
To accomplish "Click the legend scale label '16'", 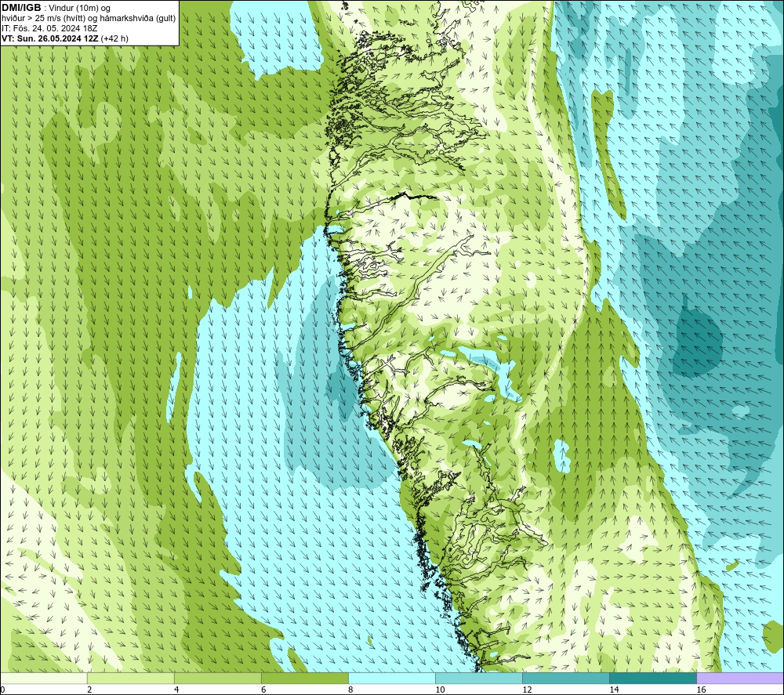I will [701, 690].
